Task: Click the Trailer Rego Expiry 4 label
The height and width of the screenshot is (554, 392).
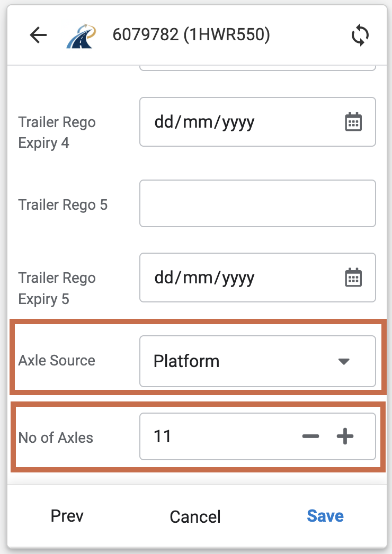Action: pyautogui.click(x=57, y=132)
